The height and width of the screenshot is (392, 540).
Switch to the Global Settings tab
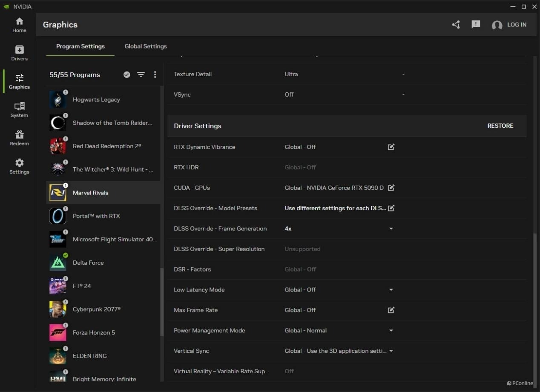coord(146,46)
